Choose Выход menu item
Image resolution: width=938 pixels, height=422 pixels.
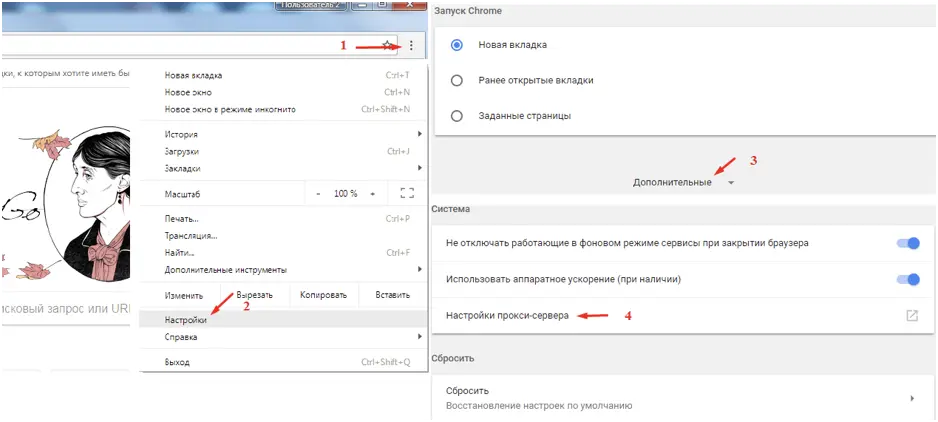pyautogui.click(x=284, y=362)
